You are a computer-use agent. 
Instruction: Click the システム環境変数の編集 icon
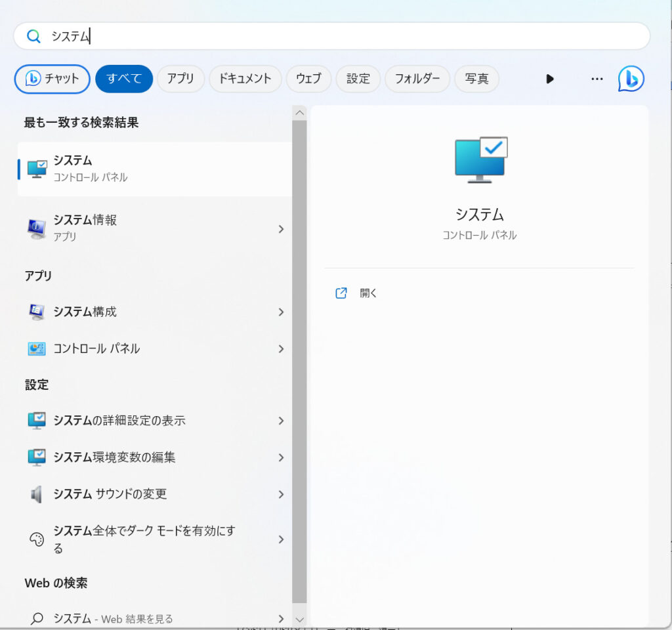pos(37,457)
